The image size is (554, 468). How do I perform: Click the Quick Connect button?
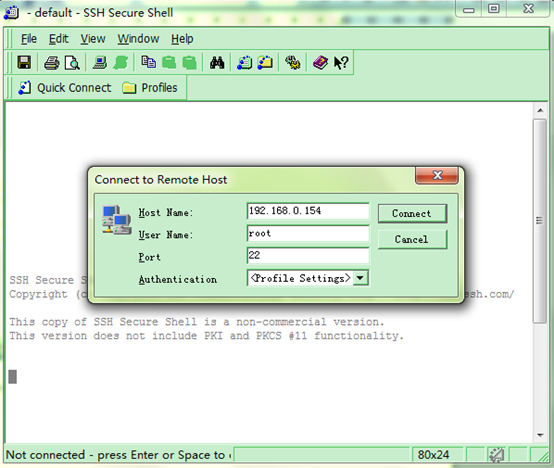[65, 88]
